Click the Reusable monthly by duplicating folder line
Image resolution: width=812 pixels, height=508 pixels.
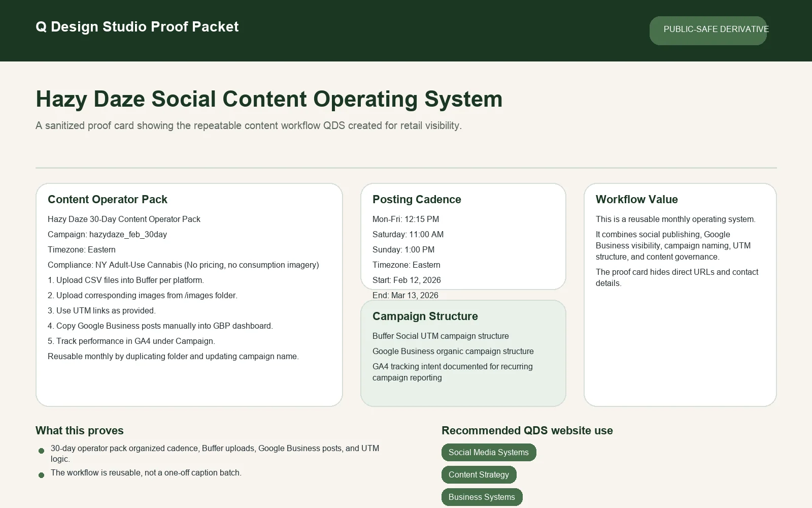tap(173, 356)
